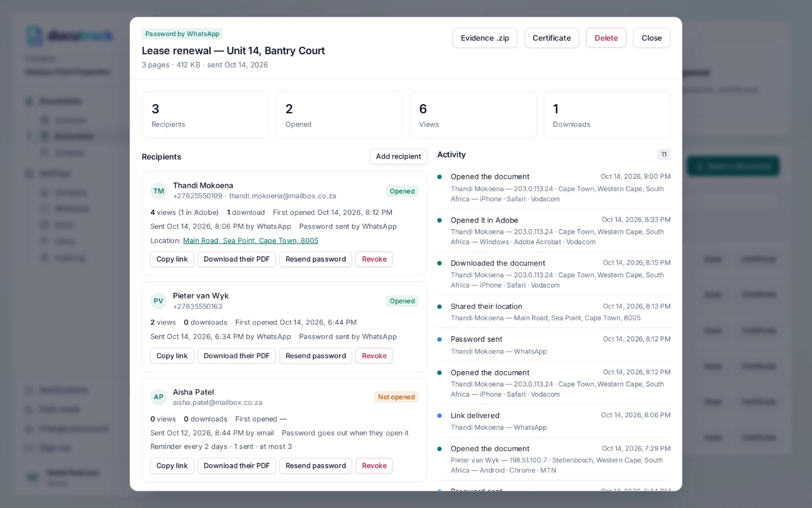Close the document details dialog
Screen dimensions: 812x508
pos(652,38)
